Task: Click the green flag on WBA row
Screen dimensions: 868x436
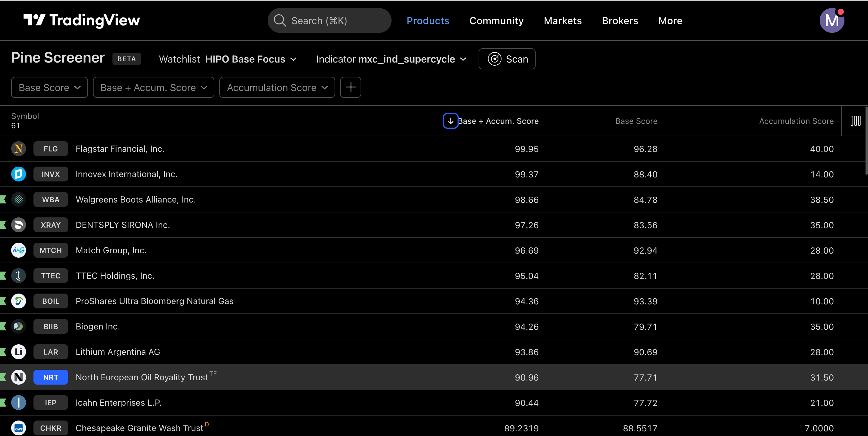Action: point(3,199)
